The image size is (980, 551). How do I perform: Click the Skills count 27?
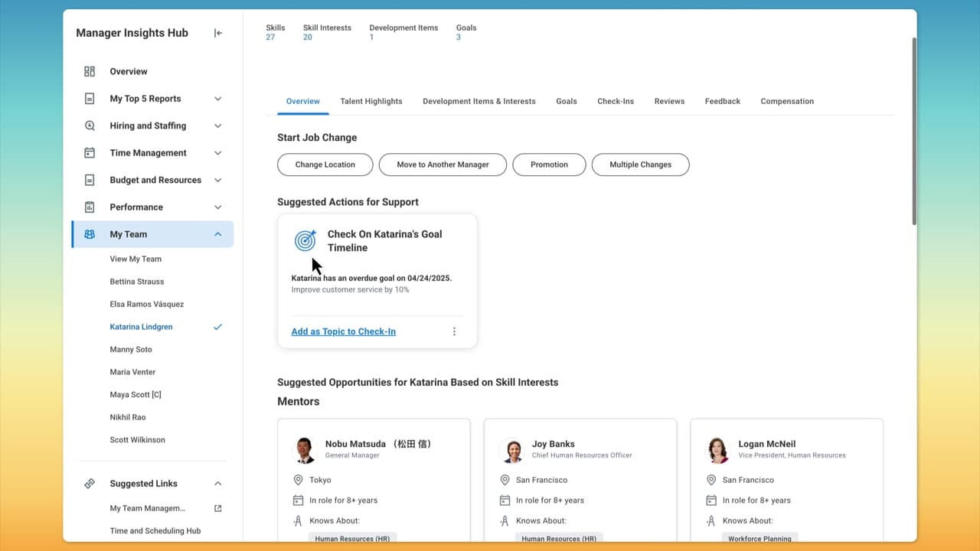(x=270, y=37)
